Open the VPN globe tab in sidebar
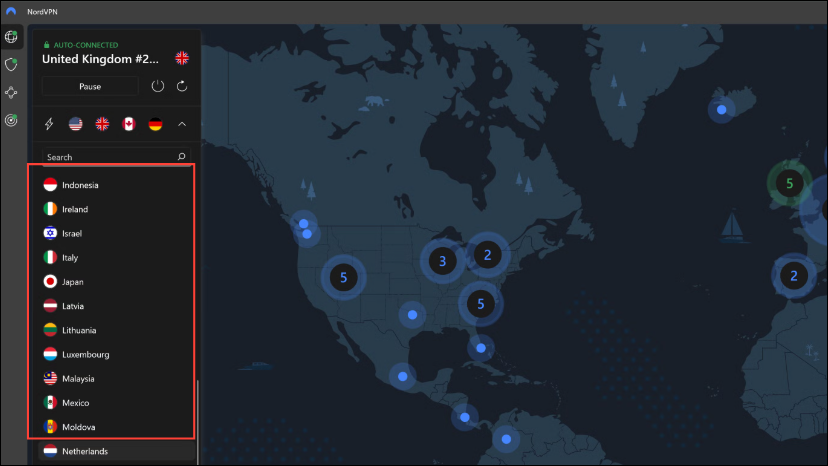 tap(11, 37)
